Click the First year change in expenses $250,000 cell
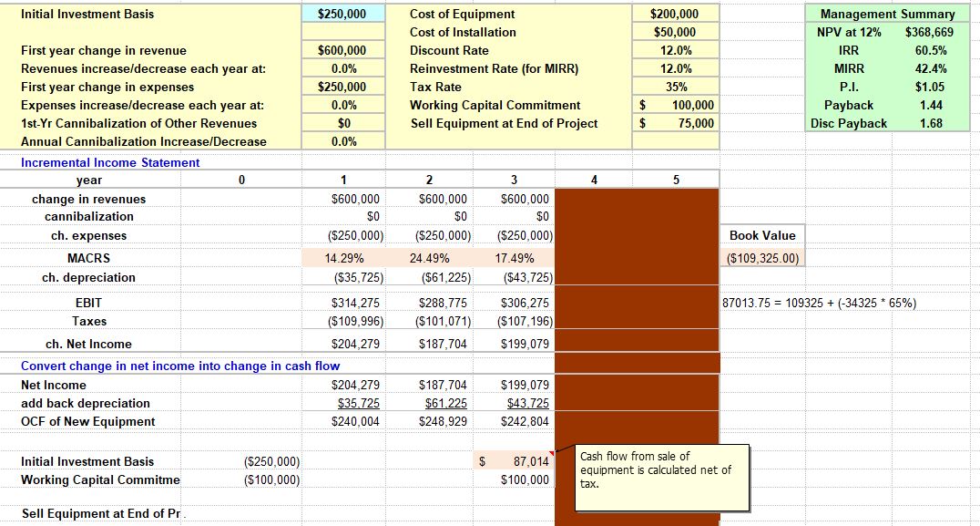The height and width of the screenshot is (526, 980). pyautogui.click(x=343, y=87)
